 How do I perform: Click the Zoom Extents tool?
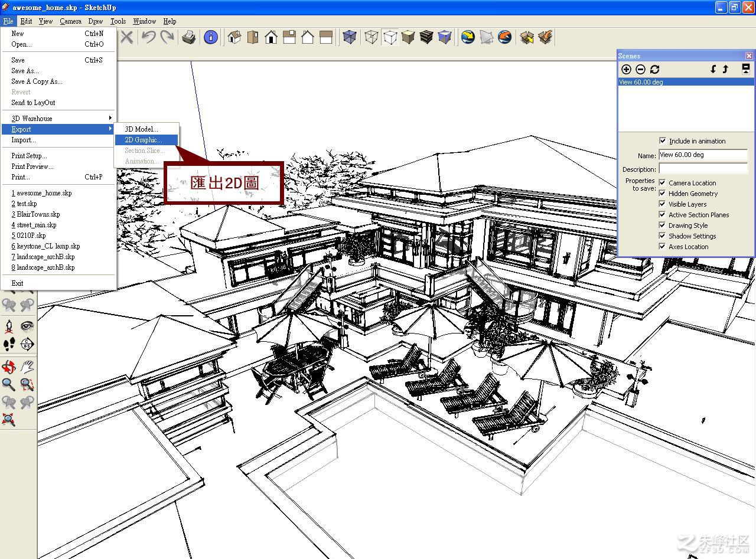(9, 420)
